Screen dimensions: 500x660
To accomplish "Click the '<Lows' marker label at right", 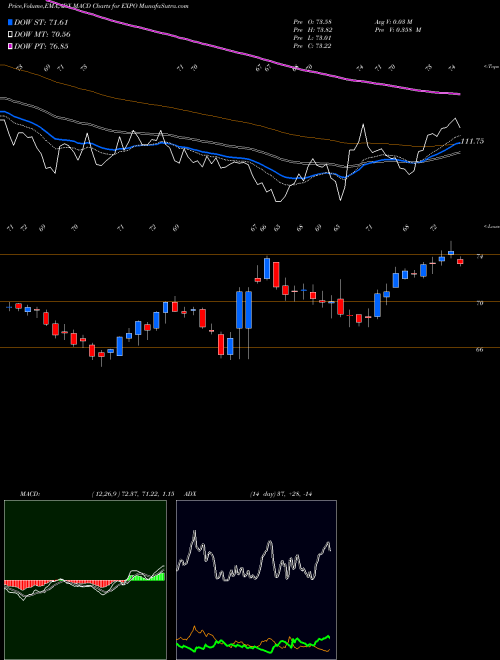I will point(491,226).
